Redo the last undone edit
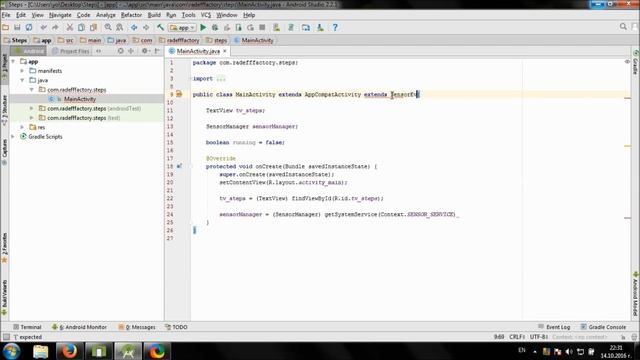 (x=55, y=27)
